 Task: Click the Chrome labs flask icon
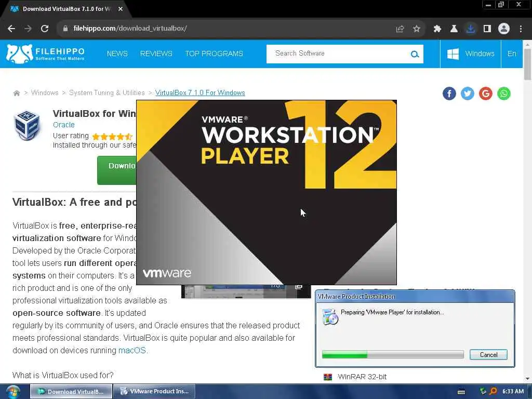(454, 29)
